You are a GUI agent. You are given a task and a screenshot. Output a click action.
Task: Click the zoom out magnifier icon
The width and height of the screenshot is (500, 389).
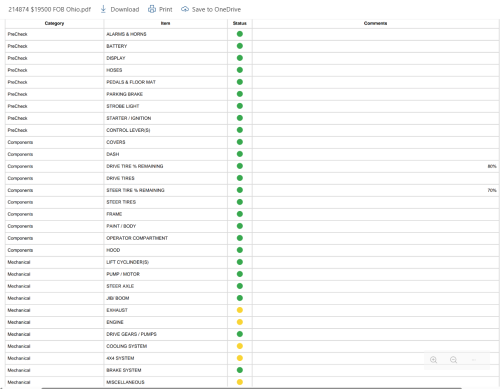453,360
